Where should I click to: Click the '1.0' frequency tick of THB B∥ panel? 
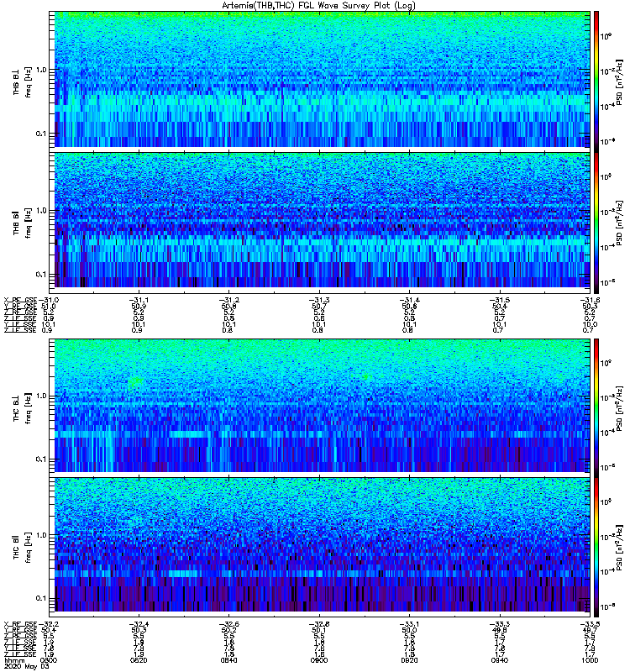coord(41,211)
